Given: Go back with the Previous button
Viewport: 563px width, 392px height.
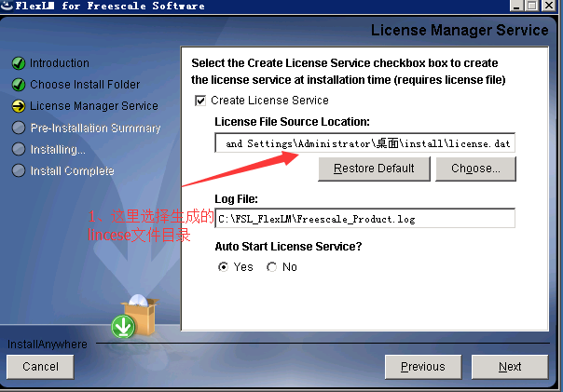Looking at the screenshot, I should (422, 367).
